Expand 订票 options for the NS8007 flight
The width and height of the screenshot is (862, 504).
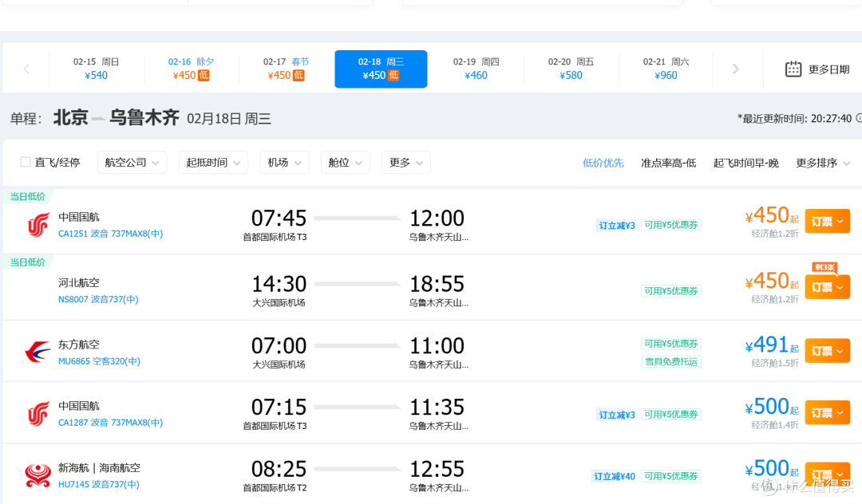[828, 287]
